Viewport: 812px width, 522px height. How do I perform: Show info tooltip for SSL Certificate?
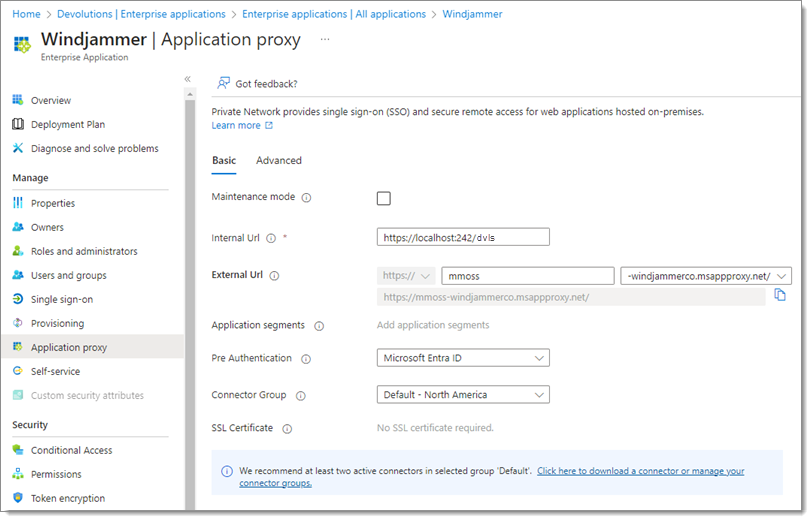[x=287, y=429]
